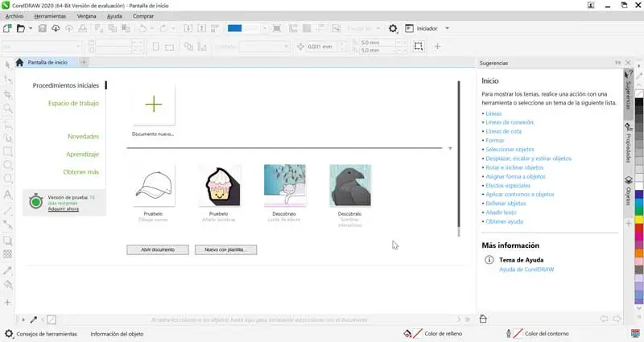This screenshot has height=342, width=644.
Task: Click the Save floppy disk icon
Action: pos(43,28)
